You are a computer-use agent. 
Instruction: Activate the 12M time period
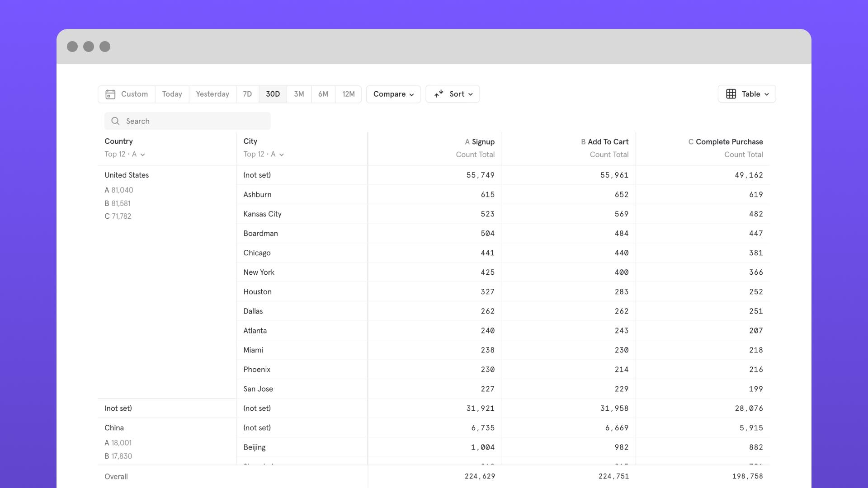348,94
